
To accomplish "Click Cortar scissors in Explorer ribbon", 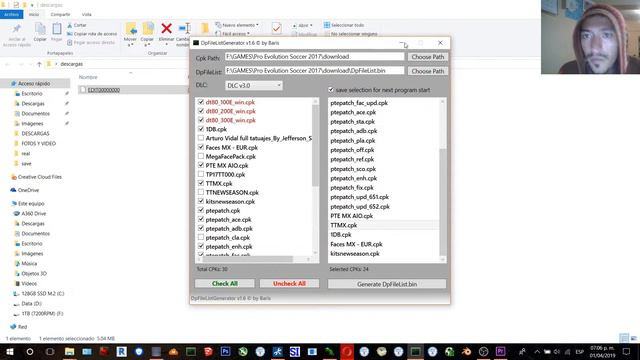I will point(77,25).
